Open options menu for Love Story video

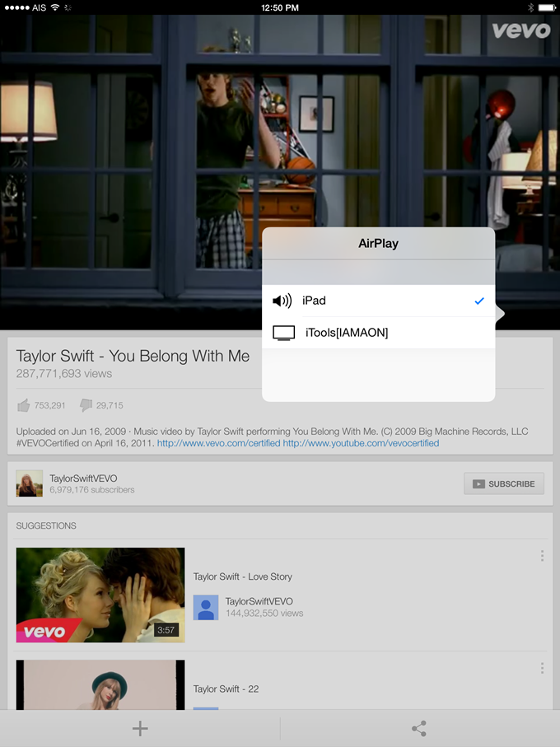[542, 556]
